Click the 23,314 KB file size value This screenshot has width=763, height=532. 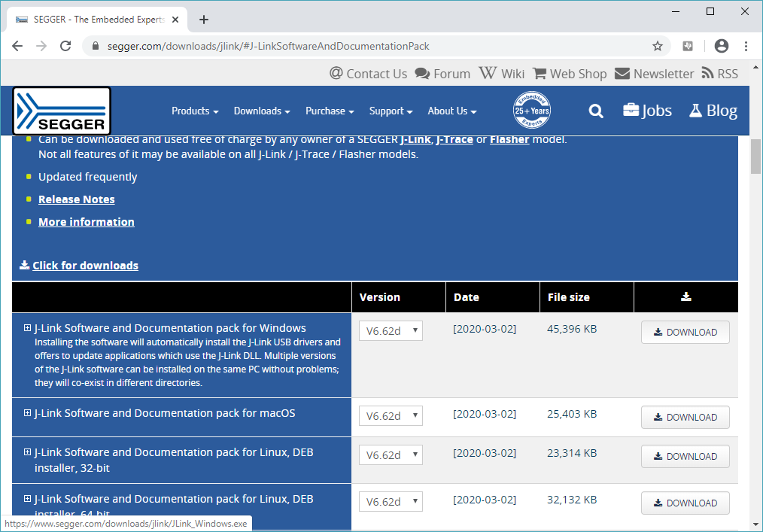point(572,453)
